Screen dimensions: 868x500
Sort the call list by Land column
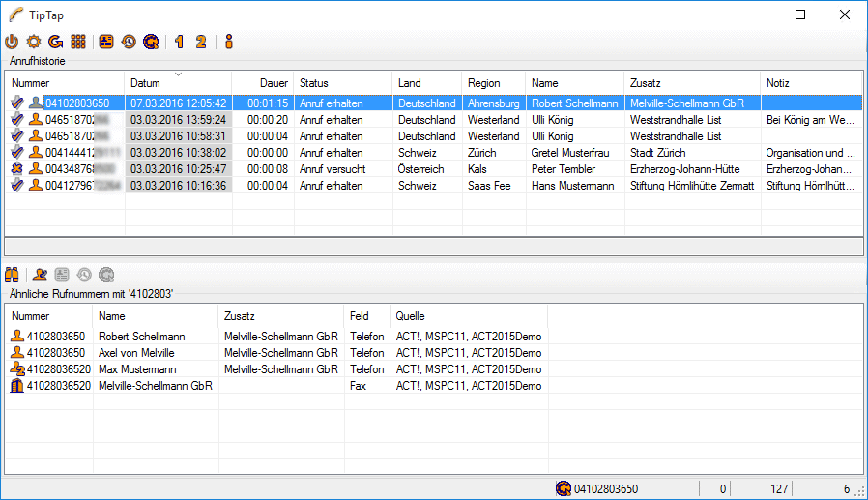point(425,83)
